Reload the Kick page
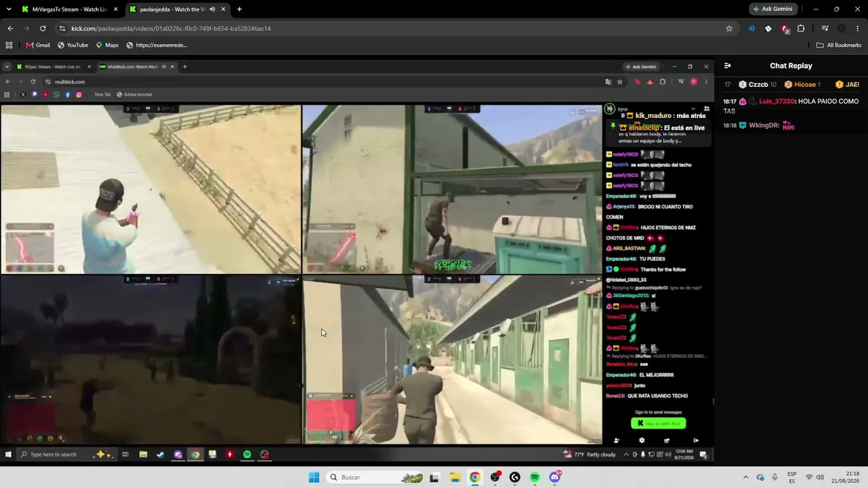 click(43, 28)
